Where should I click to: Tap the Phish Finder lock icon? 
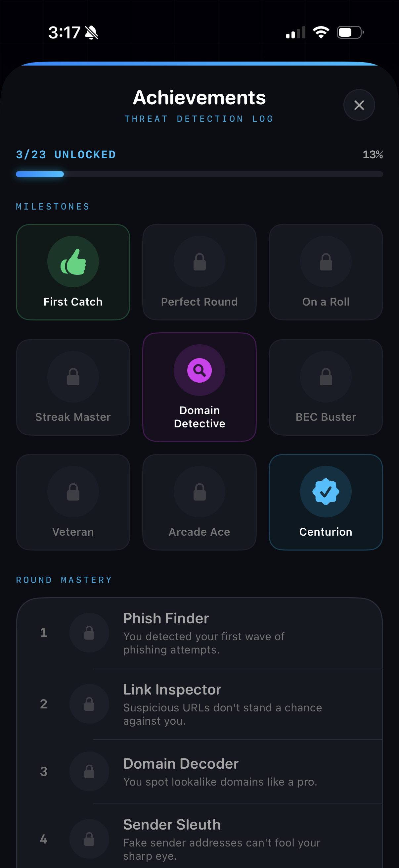[x=89, y=633]
